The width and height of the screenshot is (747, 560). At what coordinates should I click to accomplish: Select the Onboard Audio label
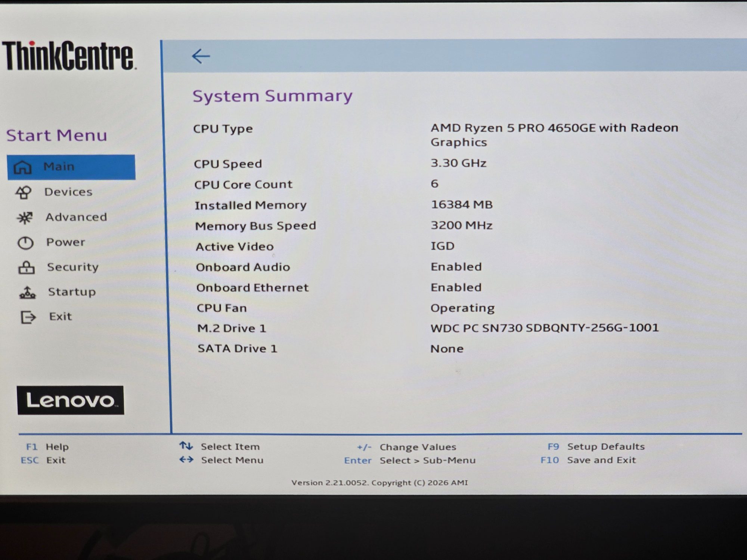243,267
